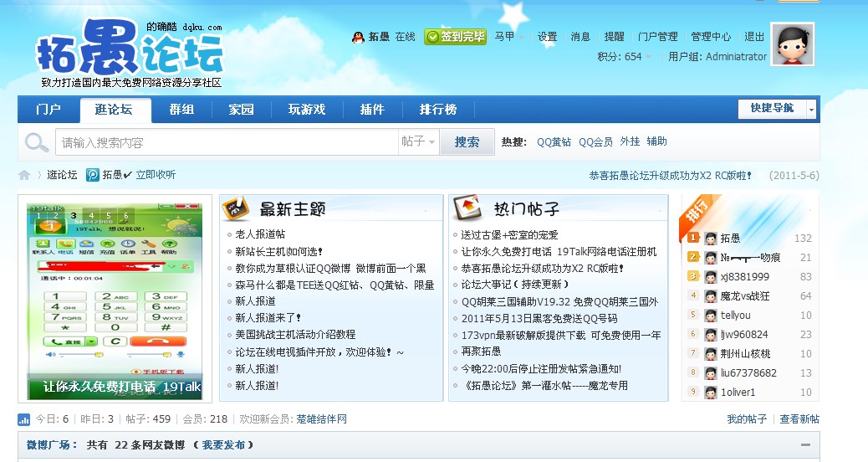Screen dimensions: 868x462
Task: Open the 帖子 search type dropdown
Action: [418, 141]
